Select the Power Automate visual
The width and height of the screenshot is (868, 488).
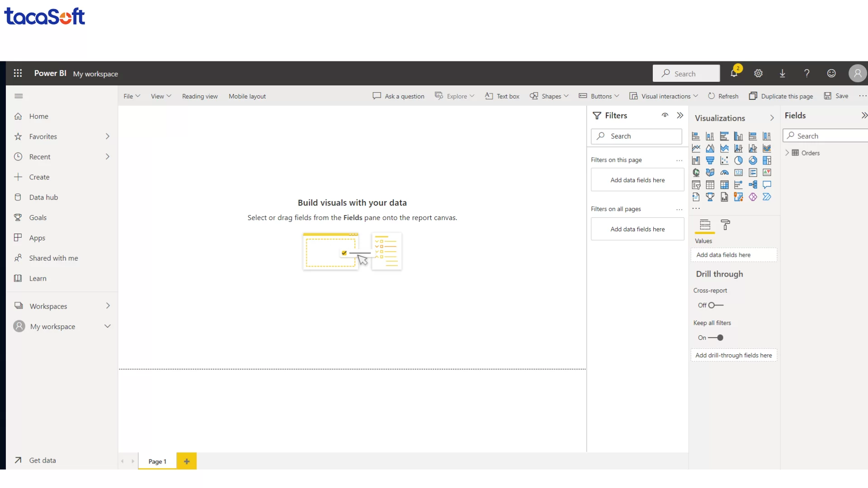point(767,197)
